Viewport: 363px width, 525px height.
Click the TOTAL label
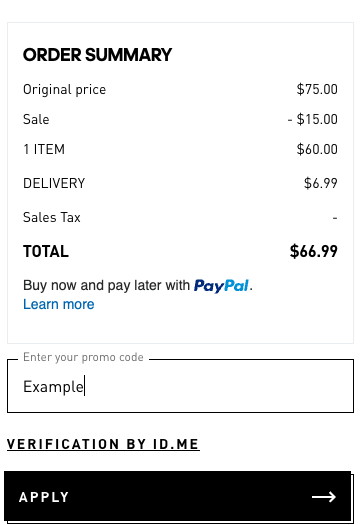46,251
